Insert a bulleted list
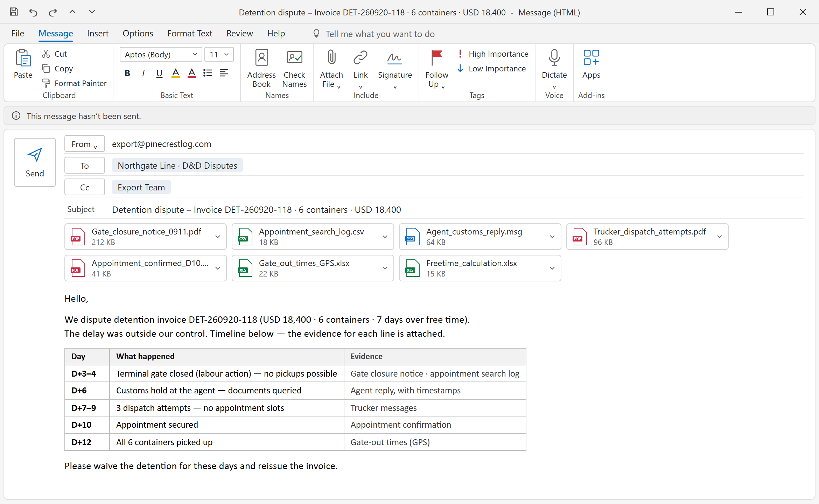819x504 pixels. tap(208, 73)
